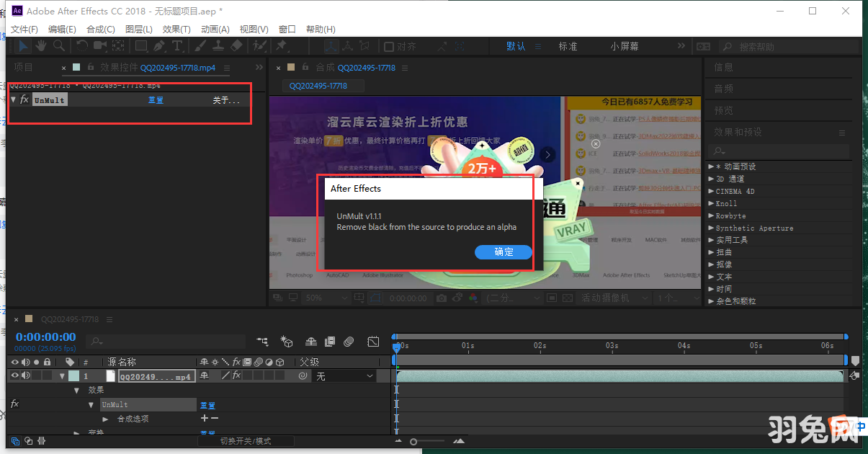Mute audio for the QQ202495 layer
868x454 pixels.
coord(25,375)
